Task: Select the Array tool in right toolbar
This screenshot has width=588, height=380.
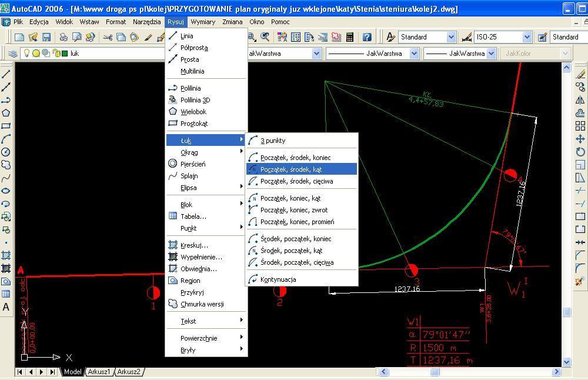Action: pyautogui.click(x=580, y=126)
